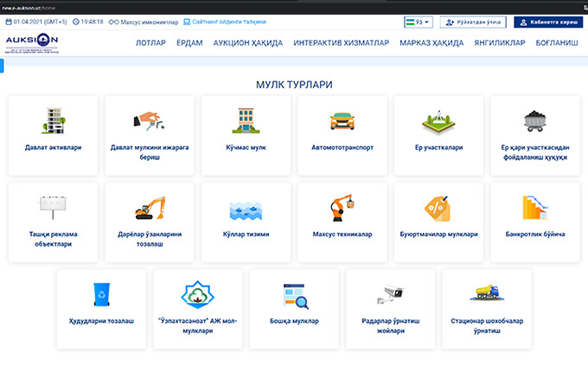
Task: Click the Автомототранспорт car icon
Action: 342,120
